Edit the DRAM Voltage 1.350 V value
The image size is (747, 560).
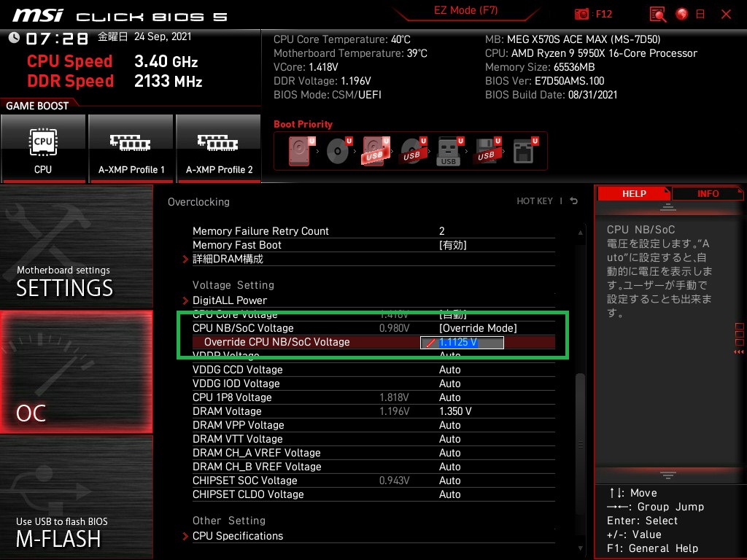455,411
